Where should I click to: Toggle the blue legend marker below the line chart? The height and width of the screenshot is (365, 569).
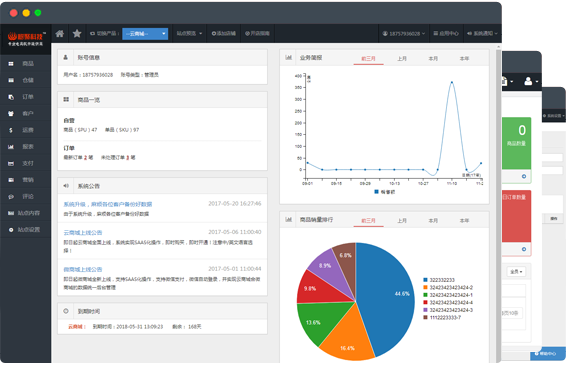(x=376, y=192)
